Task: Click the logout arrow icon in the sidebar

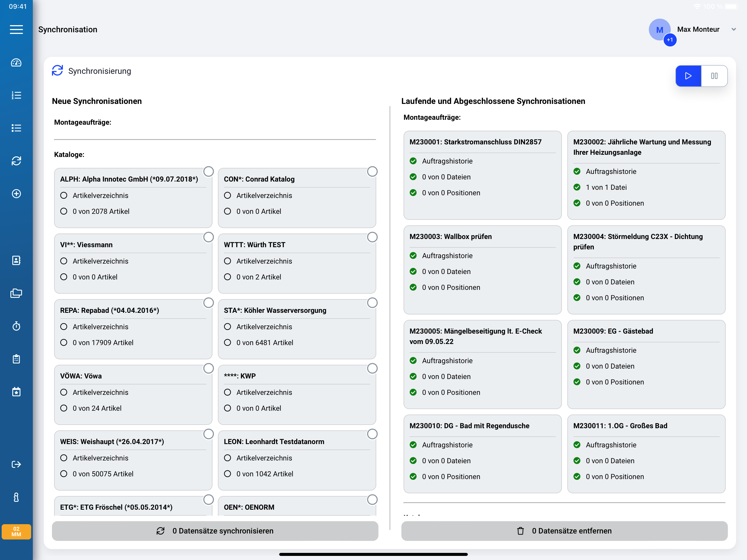Action: pos(16,464)
